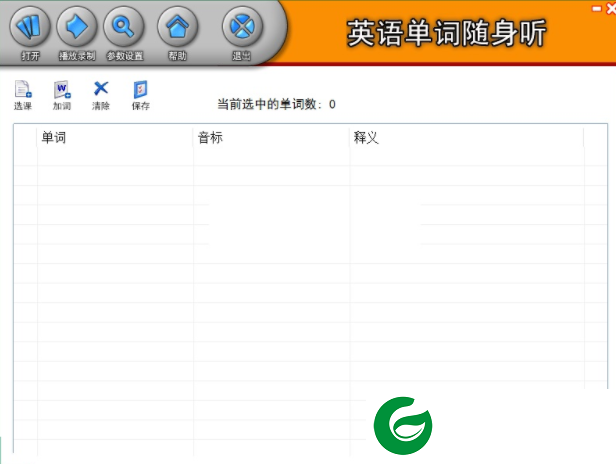Clear the list with the 清除 X icon
The image size is (616, 464).
(101, 95)
